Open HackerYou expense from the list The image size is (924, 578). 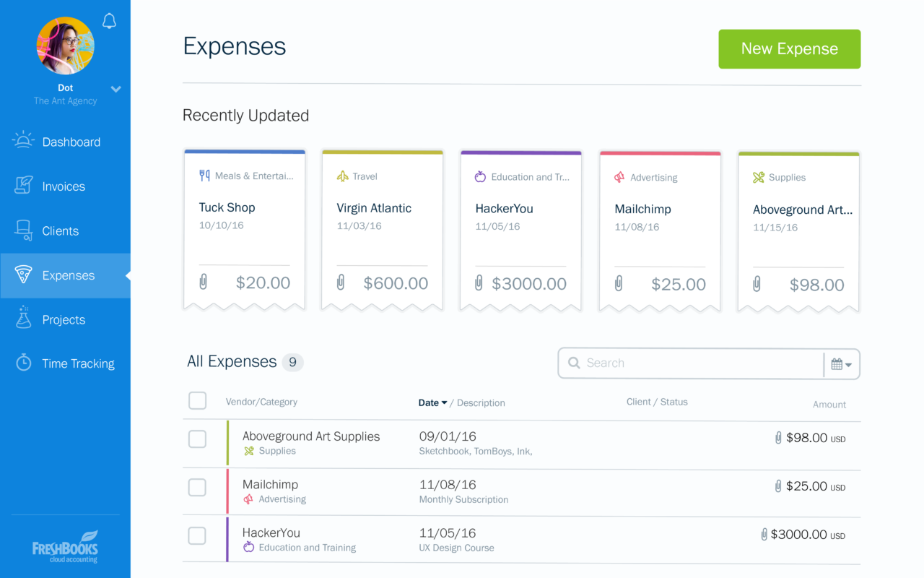pyautogui.click(x=271, y=533)
